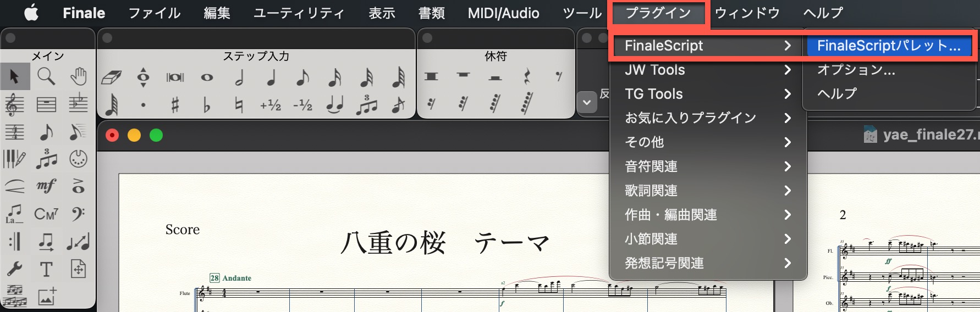Expand the JW Tools submenu
Viewport: 980px width, 312px height.
708,70
